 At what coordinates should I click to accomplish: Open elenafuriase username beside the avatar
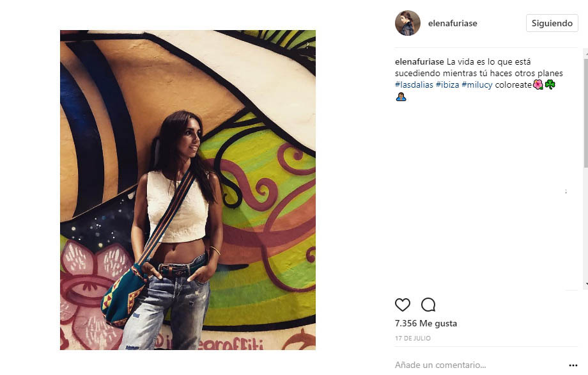453,23
